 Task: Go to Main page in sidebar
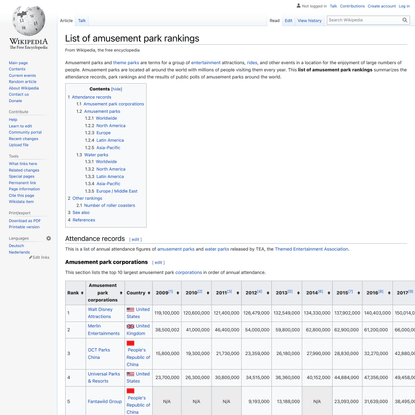tap(18, 63)
